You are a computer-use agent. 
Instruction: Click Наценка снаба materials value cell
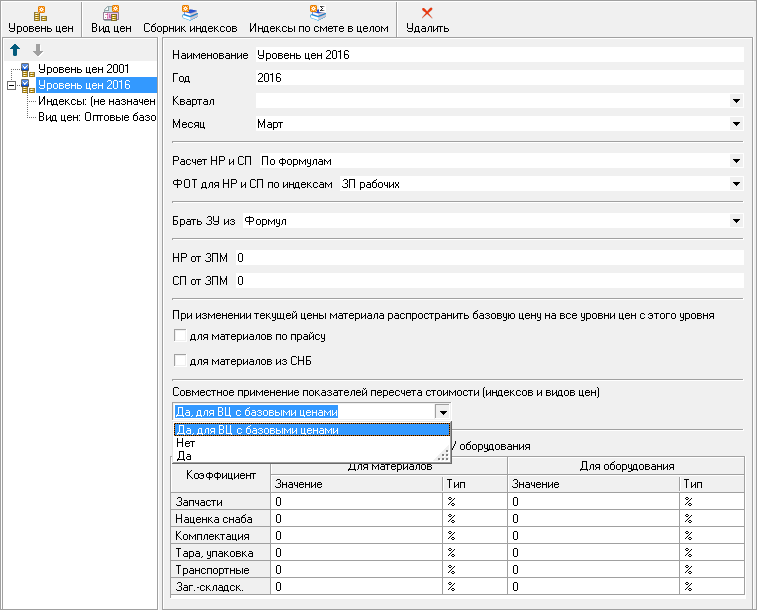pyautogui.click(x=356, y=518)
